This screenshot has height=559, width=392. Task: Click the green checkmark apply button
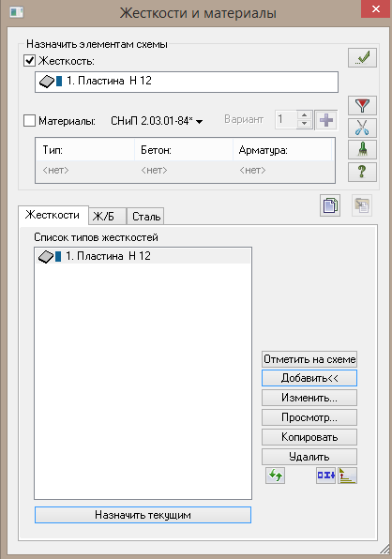click(362, 57)
